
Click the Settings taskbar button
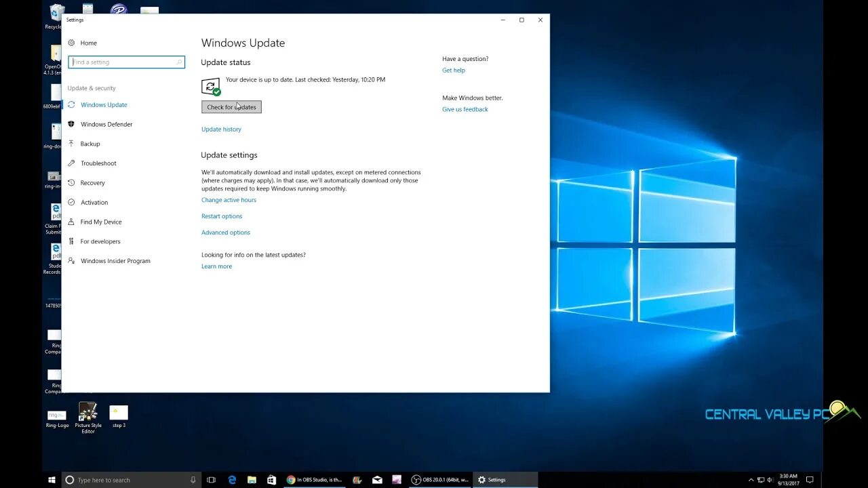[x=505, y=480]
